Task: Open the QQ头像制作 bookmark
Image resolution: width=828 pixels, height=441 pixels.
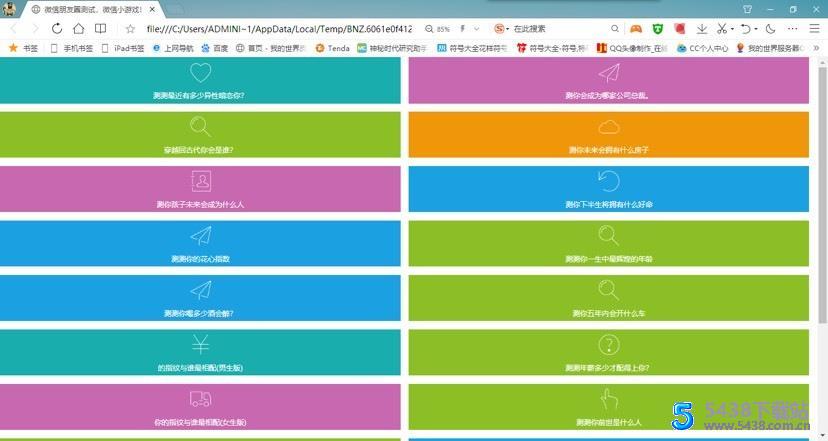Action: [x=632, y=48]
